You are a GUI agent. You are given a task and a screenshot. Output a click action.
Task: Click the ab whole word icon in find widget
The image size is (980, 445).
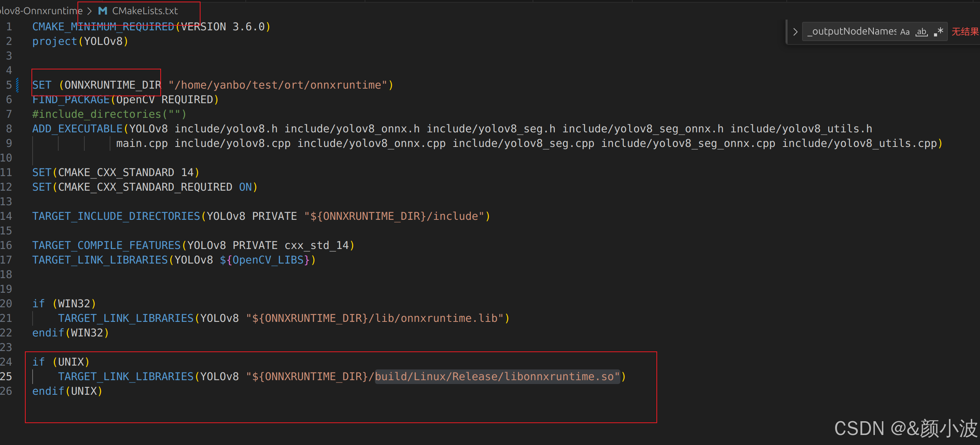coord(921,31)
